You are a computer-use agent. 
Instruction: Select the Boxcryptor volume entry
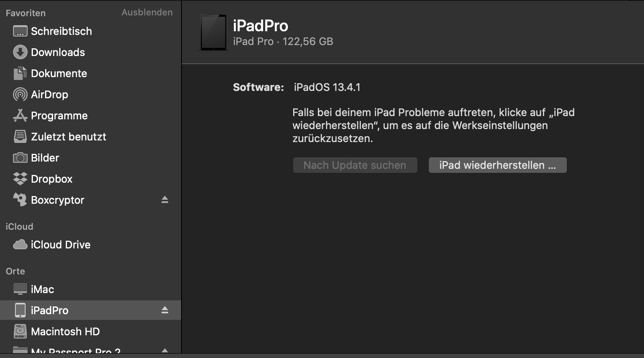click(x=91, y=200)
